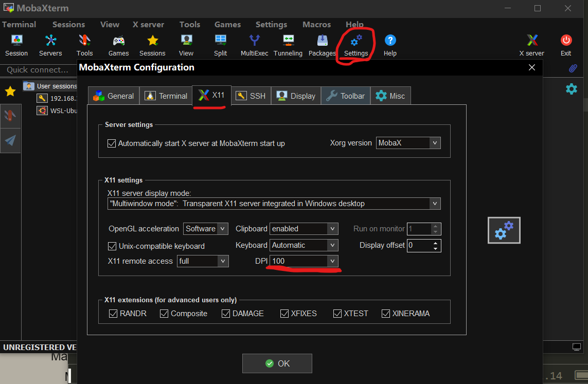Click the teal gear icon on right

572,89
